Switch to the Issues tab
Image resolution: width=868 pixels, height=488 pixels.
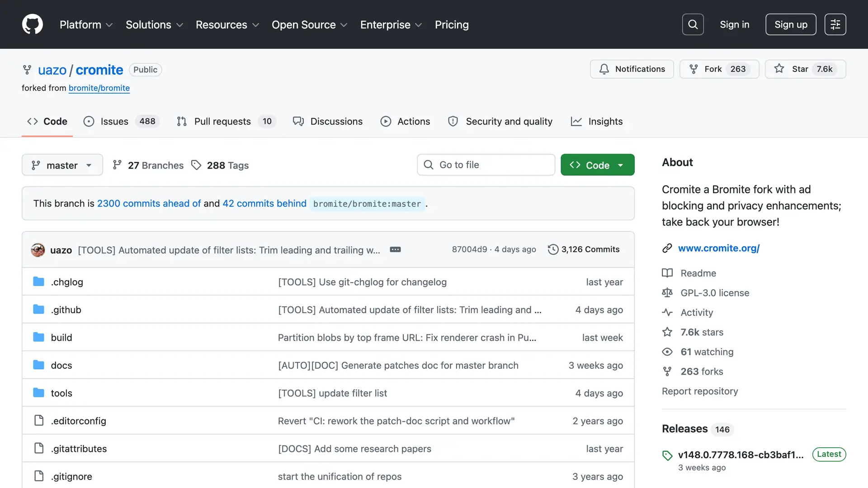click(x=121, y=122)
